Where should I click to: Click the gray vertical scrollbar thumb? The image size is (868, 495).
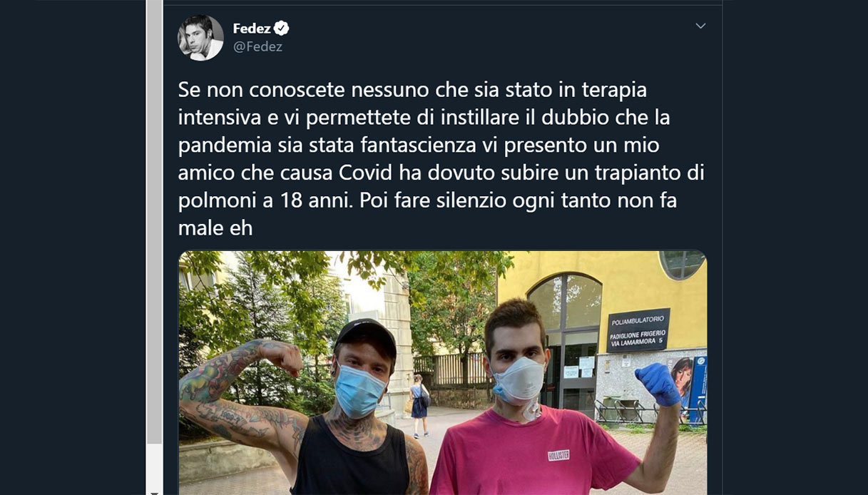(x=154, y=222)
